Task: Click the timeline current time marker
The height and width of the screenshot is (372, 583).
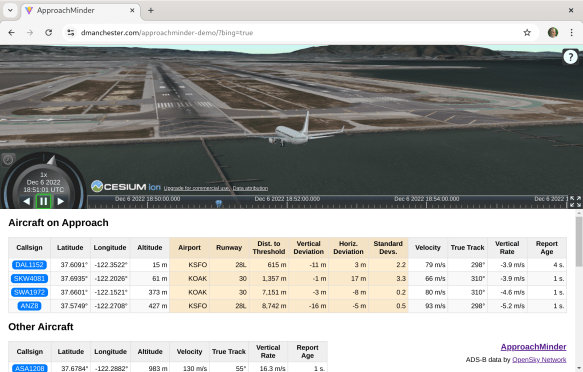Action: pos(219,203)
